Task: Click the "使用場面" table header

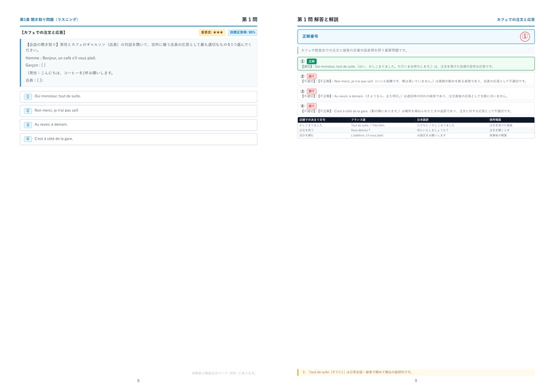Action: pos(495,120)
